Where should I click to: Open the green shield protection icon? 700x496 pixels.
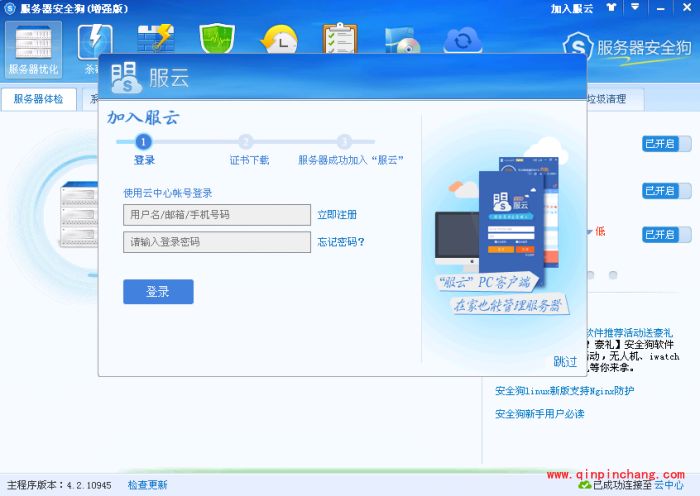[x=217, y=38]
